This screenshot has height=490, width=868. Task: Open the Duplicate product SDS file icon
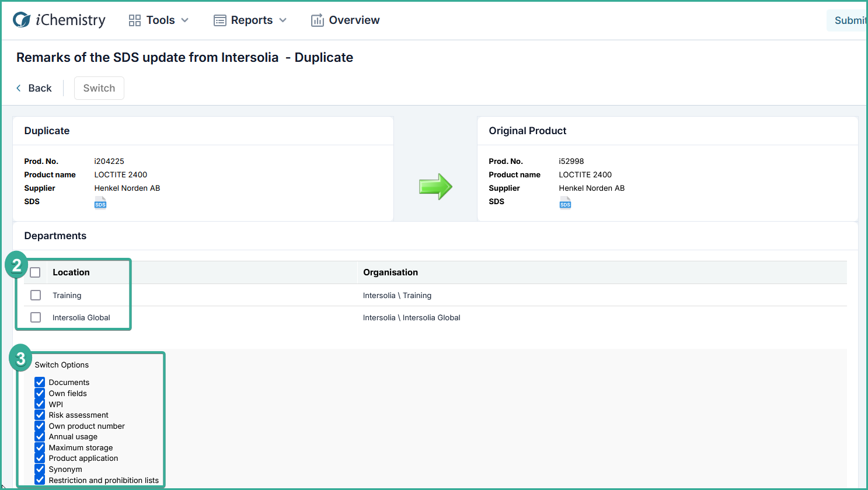[100, 202]
